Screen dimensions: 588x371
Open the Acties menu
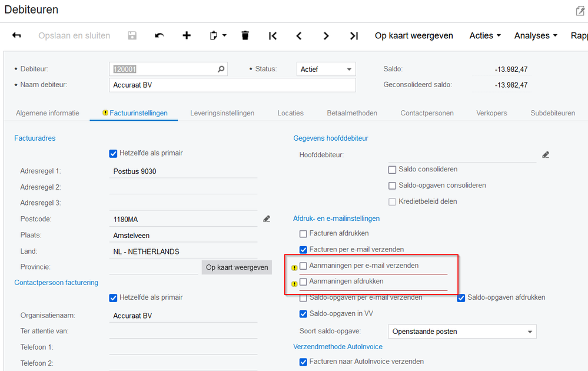coord(484,35)
